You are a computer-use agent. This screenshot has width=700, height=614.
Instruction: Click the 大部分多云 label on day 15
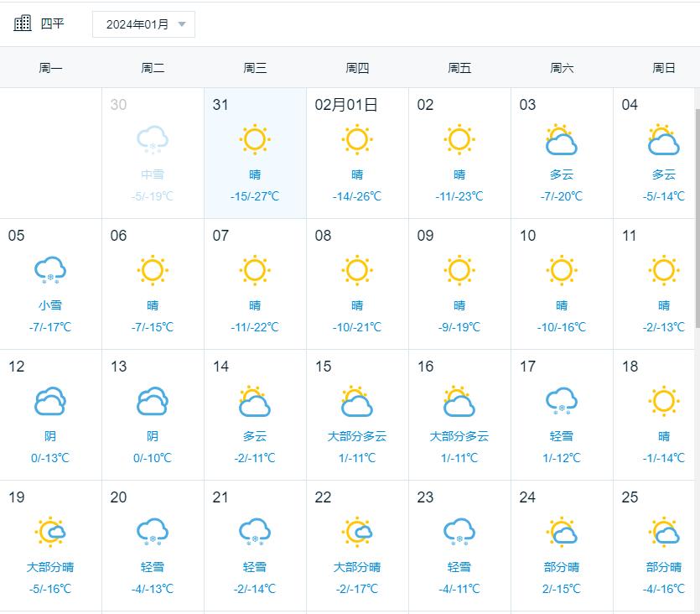[x=357, y=436]
